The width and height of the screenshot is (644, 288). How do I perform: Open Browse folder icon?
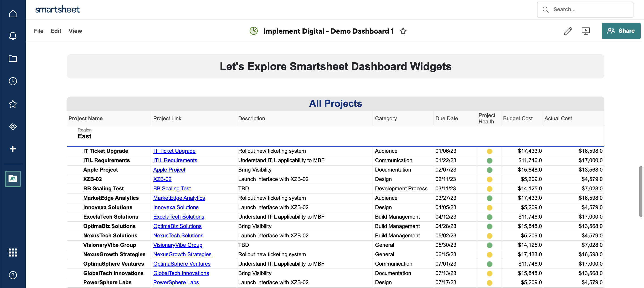point(13,59)
